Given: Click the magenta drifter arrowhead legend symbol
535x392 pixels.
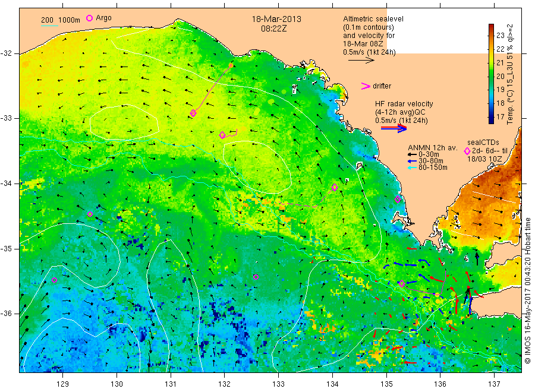Looking at the screenshot, I should click(366, 86).
